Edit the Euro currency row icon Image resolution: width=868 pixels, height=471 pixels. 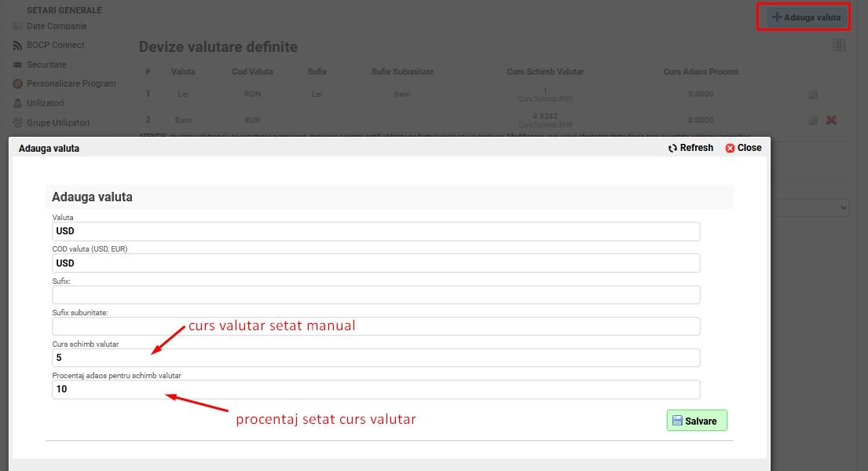pos(813,120)
